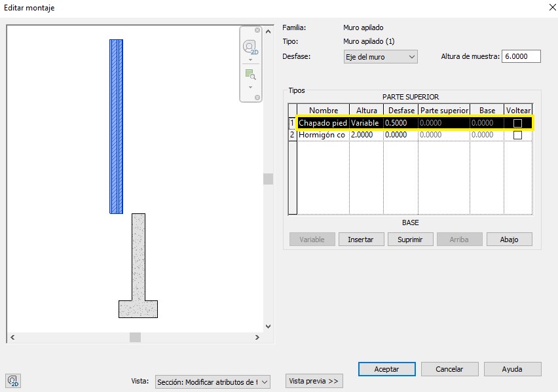Screen dimensions: 558x392
Task: Click the navigation bar customize circle icon
Action: 257,98
